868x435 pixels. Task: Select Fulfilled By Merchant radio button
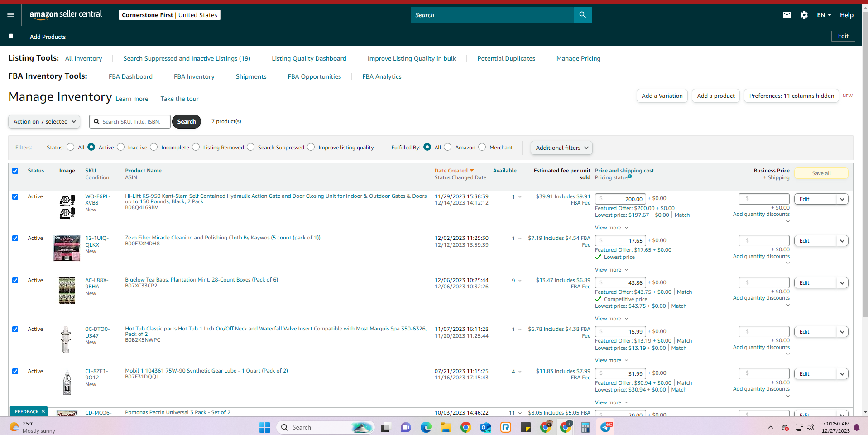482,147
